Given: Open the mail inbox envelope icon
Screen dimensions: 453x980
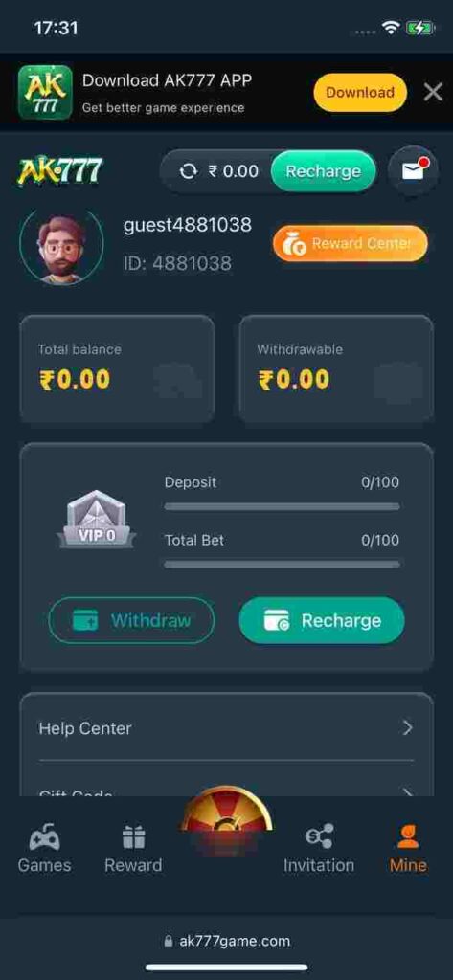Looking at the screenshot, I should (413, 171).
